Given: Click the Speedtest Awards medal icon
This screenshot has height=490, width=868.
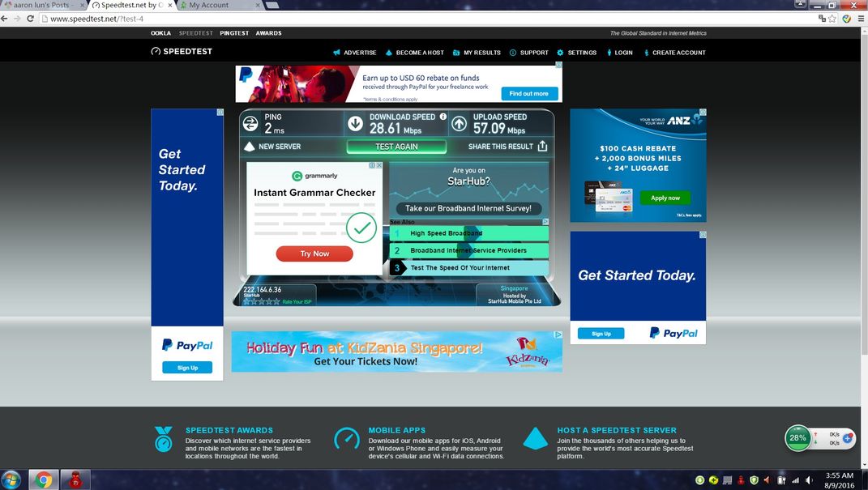Looking at the screenshot, I should [x=163, y=439].
